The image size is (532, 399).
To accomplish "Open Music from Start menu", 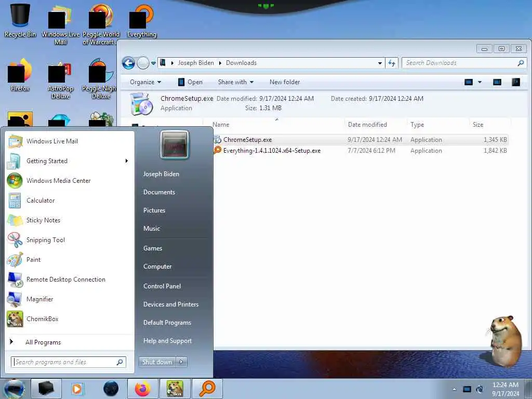I will pos(152,229).
